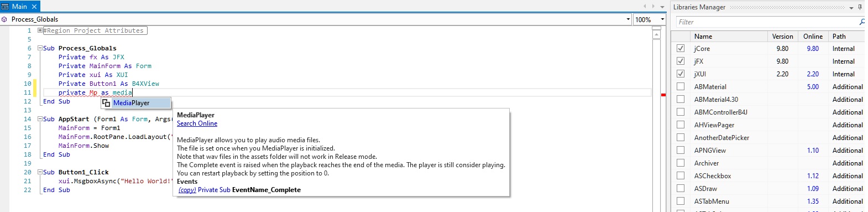Open the Process_Globals sub dropdown
Screen dimensions: 868x212
point(628,19)
